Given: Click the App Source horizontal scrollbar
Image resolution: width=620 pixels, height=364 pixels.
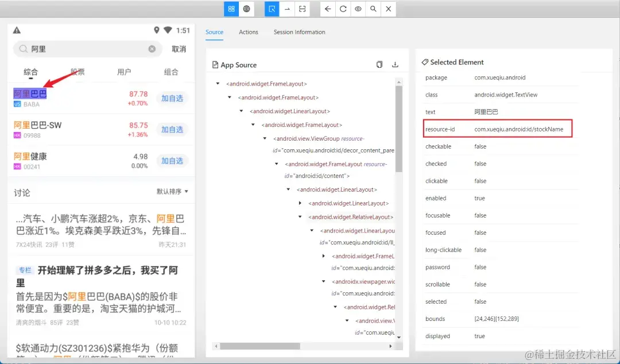Looking at the screenshot, I should point(260,346).
